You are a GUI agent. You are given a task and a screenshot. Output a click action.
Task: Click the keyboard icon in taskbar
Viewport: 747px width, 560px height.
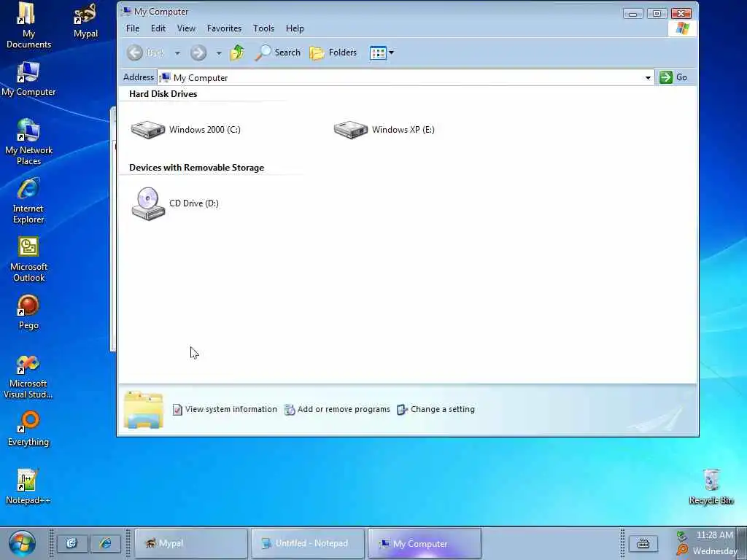[x=643, y=543]
